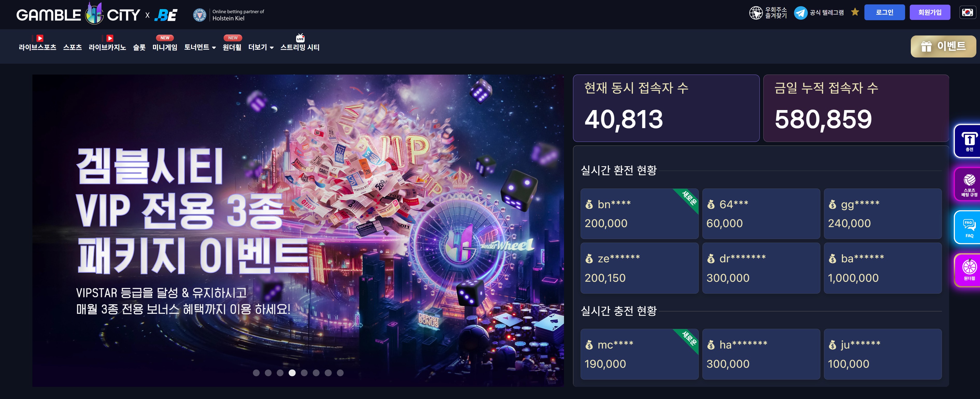The image size is (980, 399).
Task: Click the gold star favorite icon
Action: pos(855,12)
